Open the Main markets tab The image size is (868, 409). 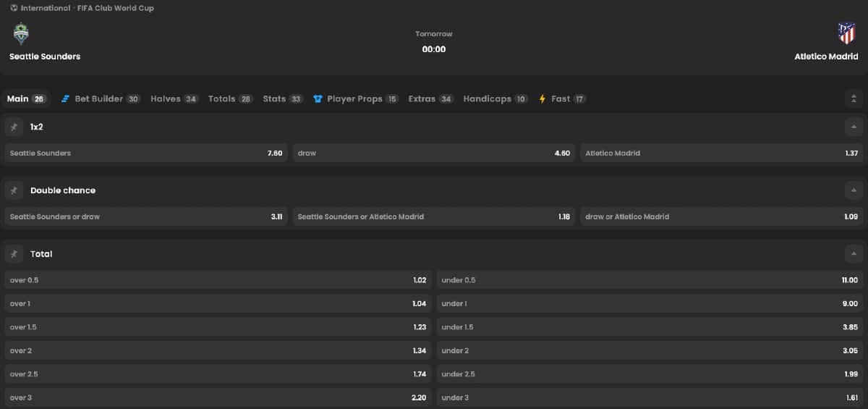pos(27,99)
